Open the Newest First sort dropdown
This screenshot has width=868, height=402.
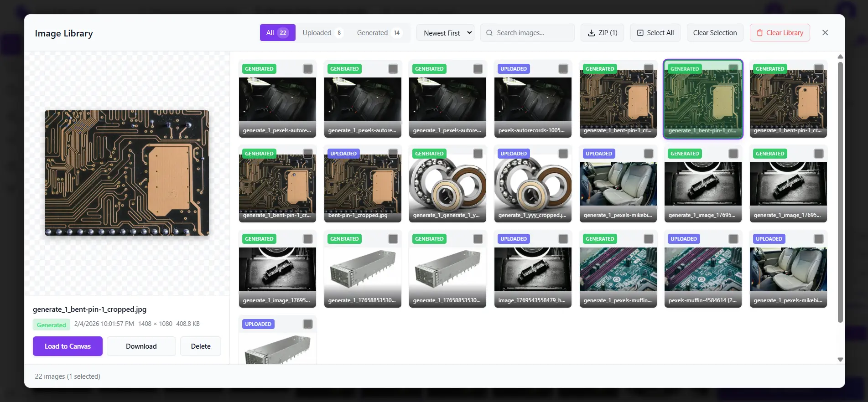tap(447, 33)
